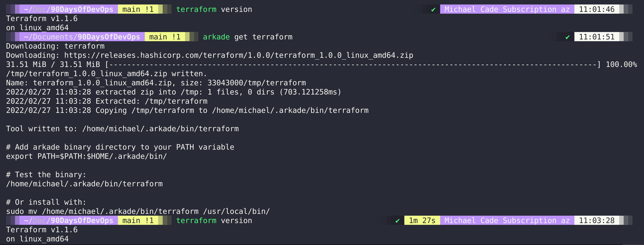Click the "100.00%" download percentage
Viewport: 644px width, 245px height.
[621, 64]
